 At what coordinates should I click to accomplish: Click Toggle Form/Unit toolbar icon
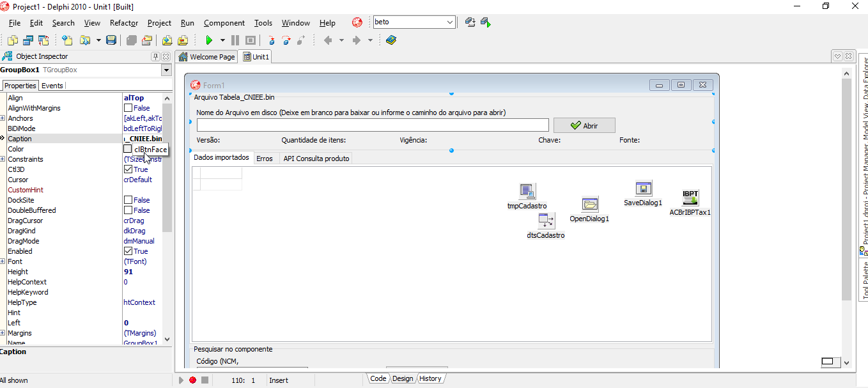point(43,40)
